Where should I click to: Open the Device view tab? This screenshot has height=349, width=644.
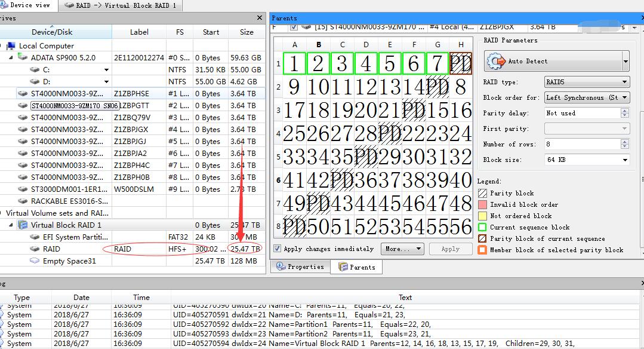29,5
